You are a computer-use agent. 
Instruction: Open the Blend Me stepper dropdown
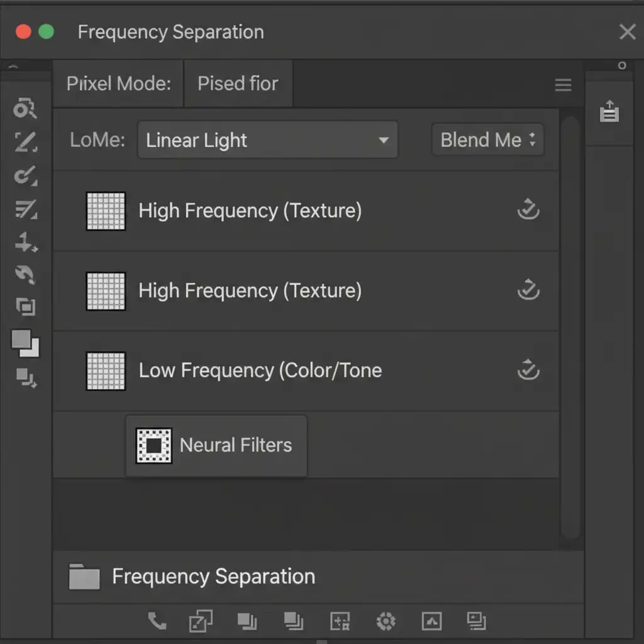[487, 140]
